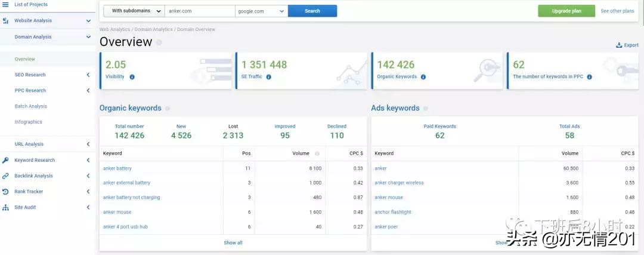Open the With subdomains dropdown

click(x=134, y=11)
